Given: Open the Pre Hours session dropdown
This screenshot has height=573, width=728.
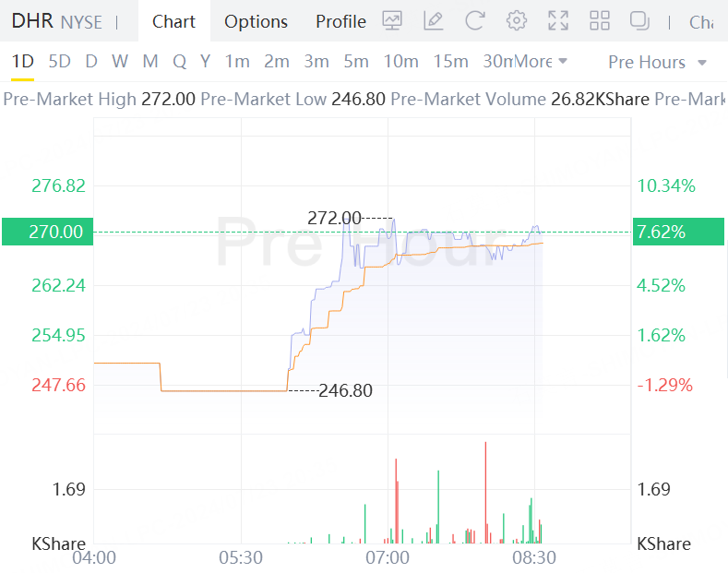Looking at the screenshot, I should click(x=657, y=62).
